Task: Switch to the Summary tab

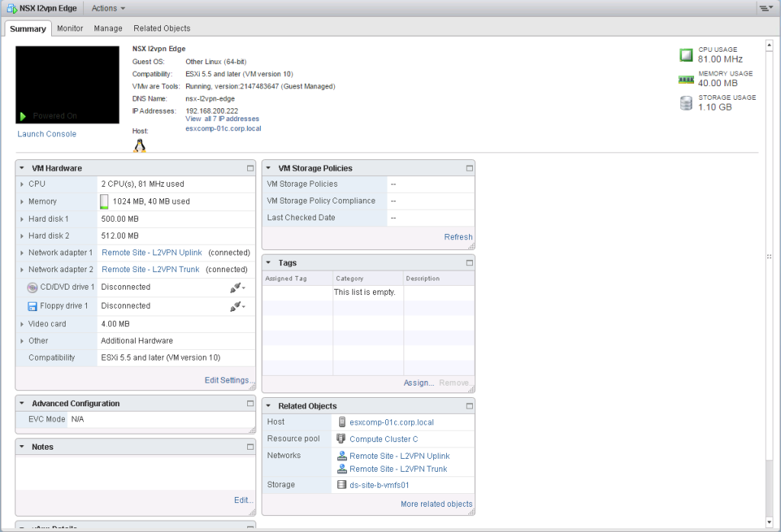Action: click(x=28, y=29)
